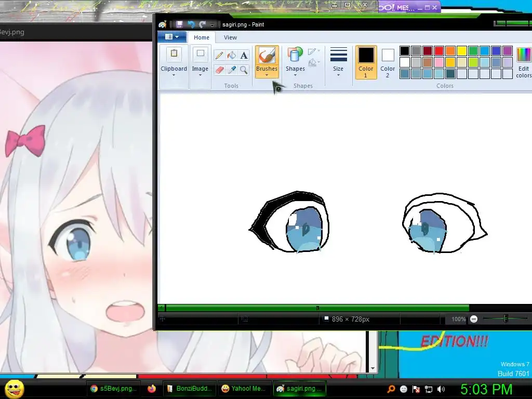Click the Clipboard paste icon
The height and width of the screenshot is (399, 532).
click(174, 54)
